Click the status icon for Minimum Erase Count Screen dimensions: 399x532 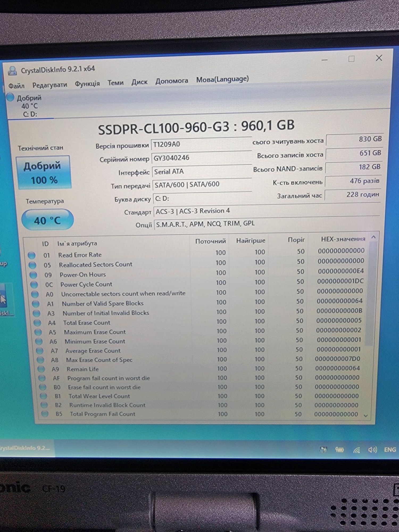pos(39,342)
